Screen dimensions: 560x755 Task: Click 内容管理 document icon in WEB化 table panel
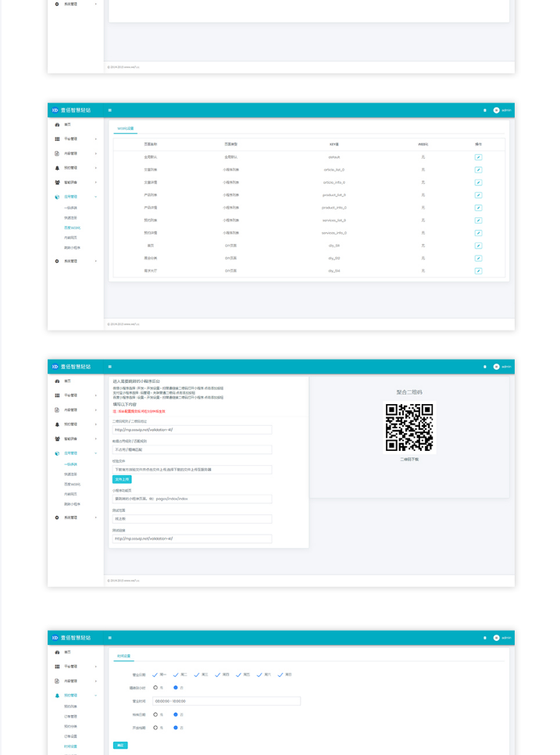click(x=57, y=154)
